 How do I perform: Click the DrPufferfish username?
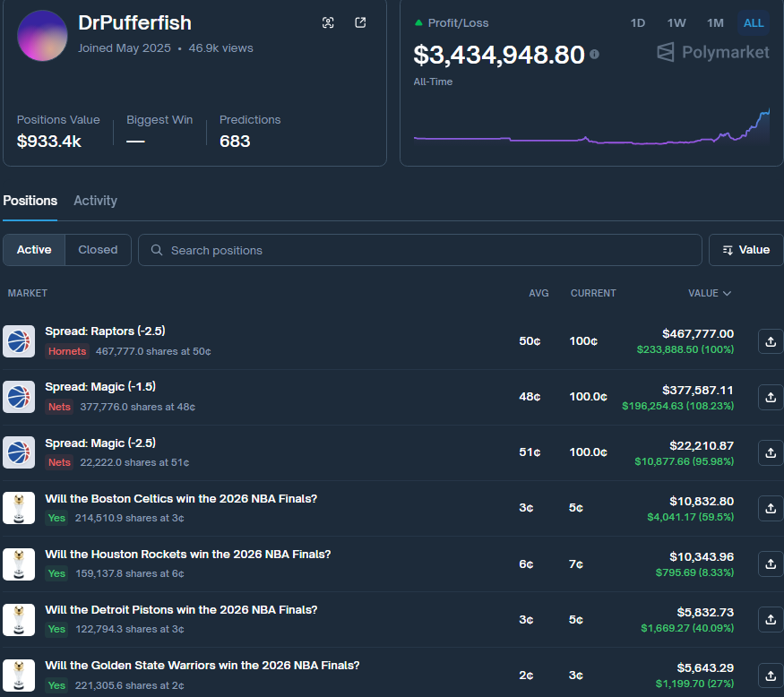click(x=134, y=22)
